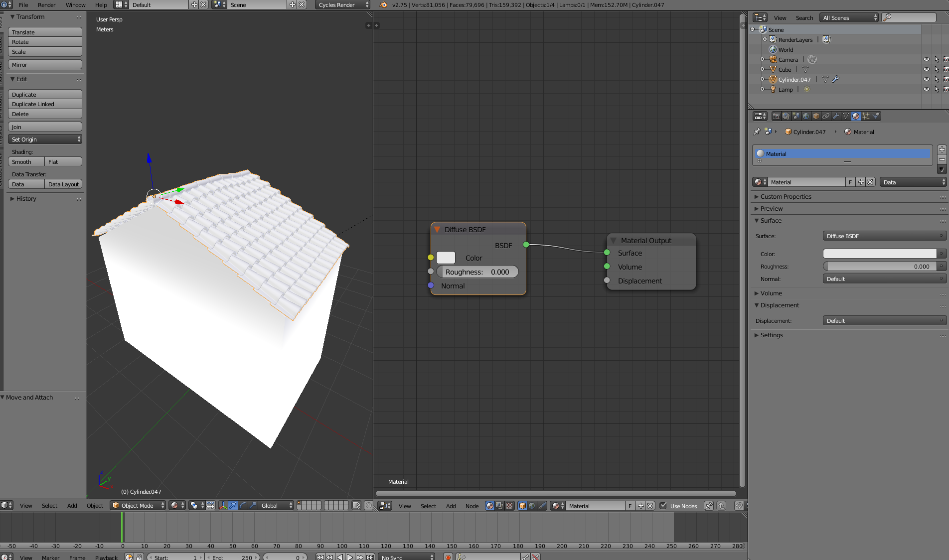The width and height of the screenshot is (949, 560).
Task: Click the Diffuse BSDF node color swatch
Action: [446, 258]
